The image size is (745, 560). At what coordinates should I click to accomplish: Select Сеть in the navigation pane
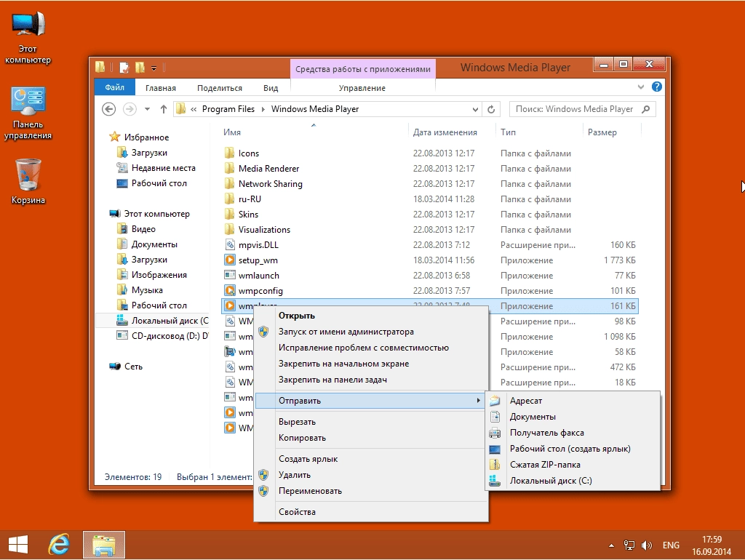(134, 367)
